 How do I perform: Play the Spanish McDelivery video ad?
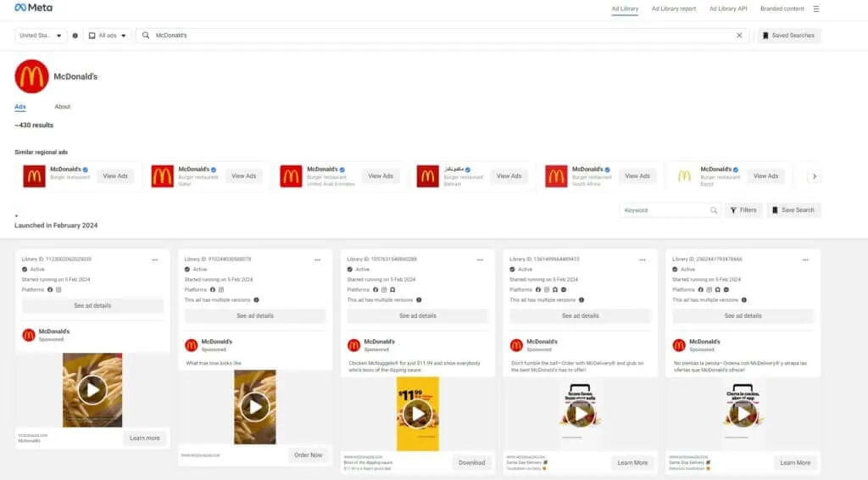click(743, 413)
